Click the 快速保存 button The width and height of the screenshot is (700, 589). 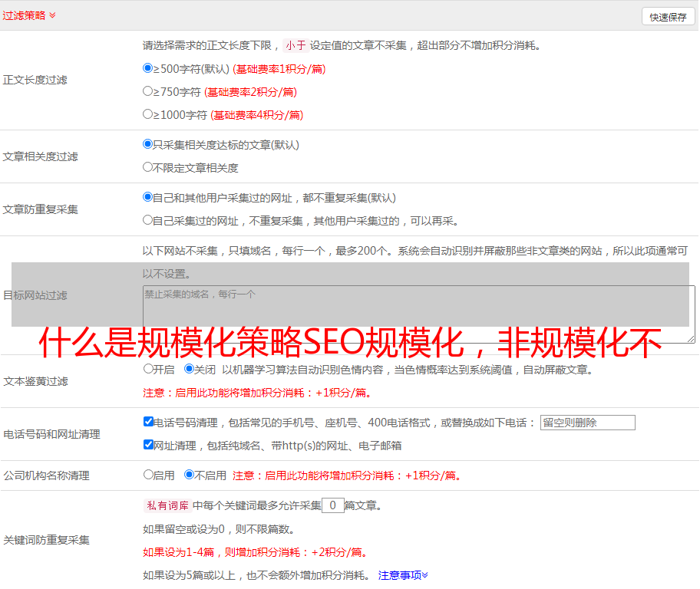(x=668, y=17)
